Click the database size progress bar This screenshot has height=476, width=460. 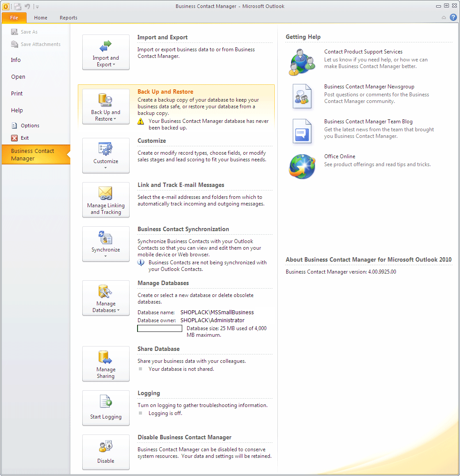[160, 328]
